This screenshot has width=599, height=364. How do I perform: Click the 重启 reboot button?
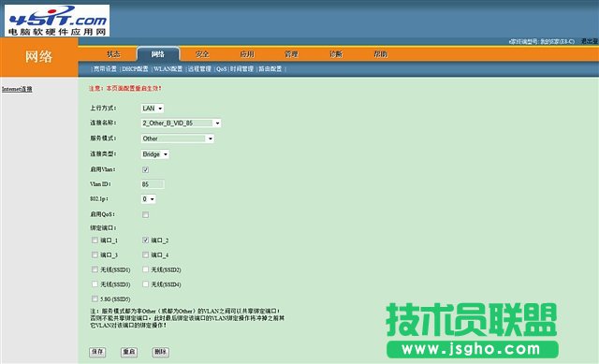click(x=129, y=352)
